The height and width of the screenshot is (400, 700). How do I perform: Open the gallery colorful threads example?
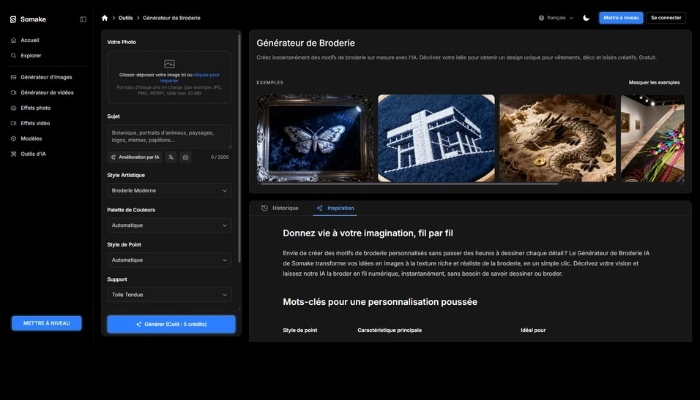pos(652,138)
